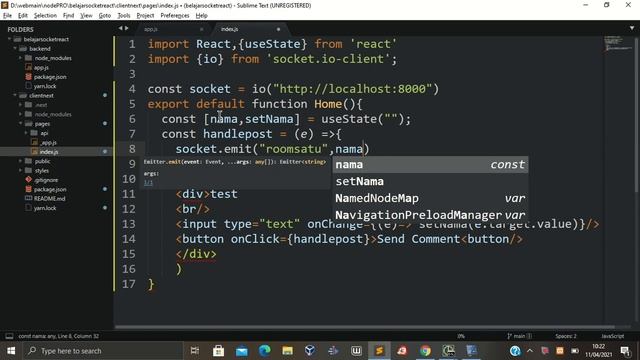Image resolution: width=640 pixels, height=360 pixels.
Task: Choose 'NavigationPreloadManager' autocomplete suggestion
Action: [x=430, y=215]
